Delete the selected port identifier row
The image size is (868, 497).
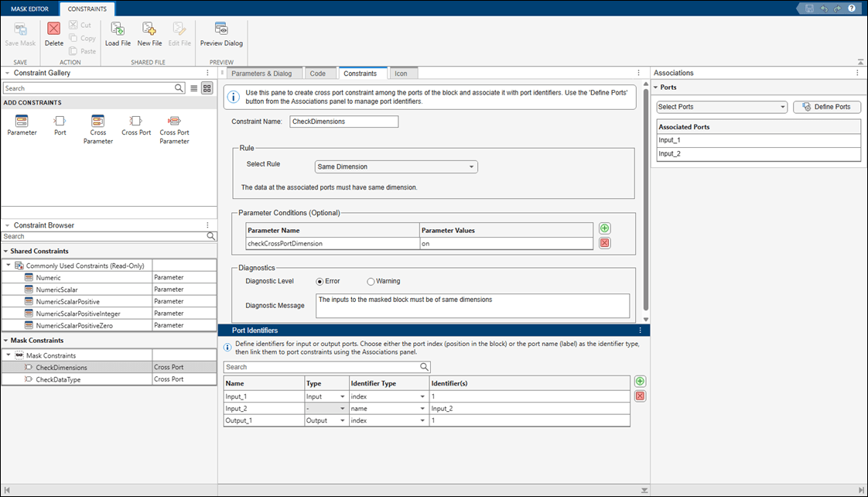[640, 396]
